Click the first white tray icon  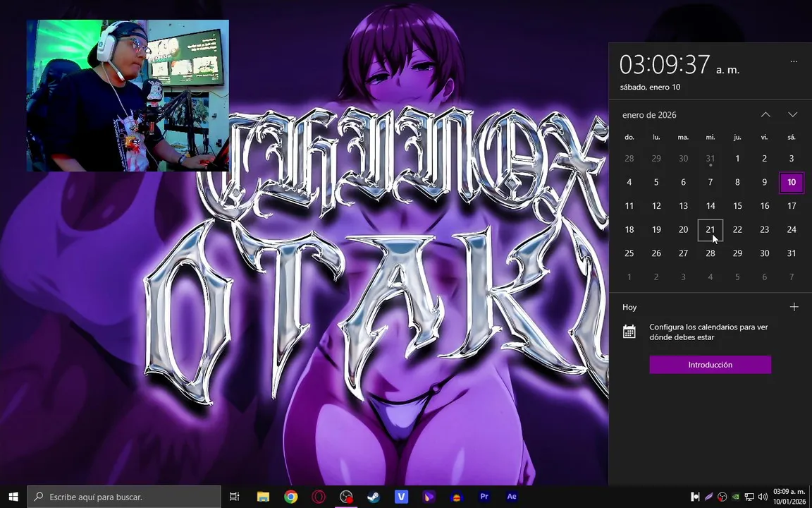[x=696, y=497]
